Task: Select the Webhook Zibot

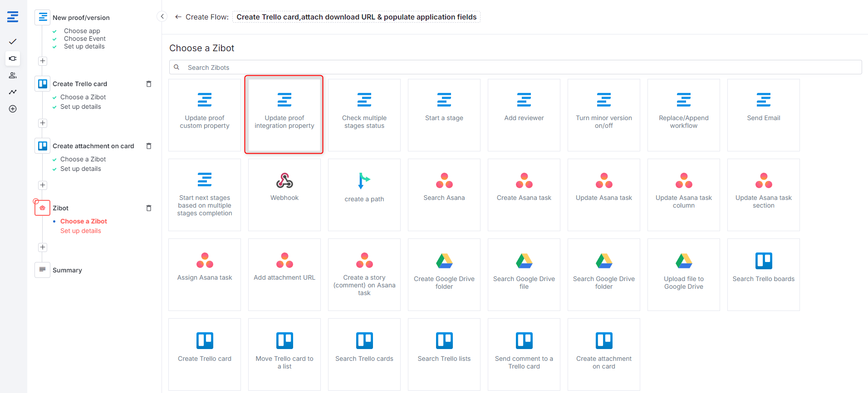Action: 284,194
